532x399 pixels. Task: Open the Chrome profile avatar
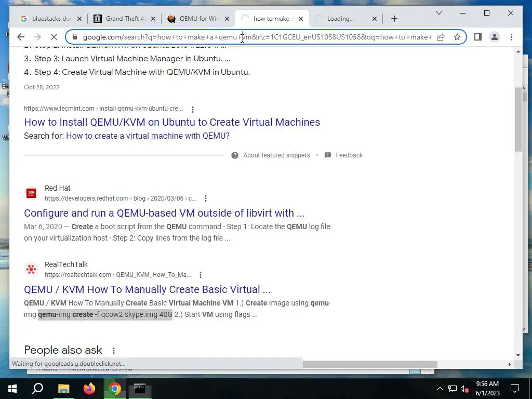(495, 37)
